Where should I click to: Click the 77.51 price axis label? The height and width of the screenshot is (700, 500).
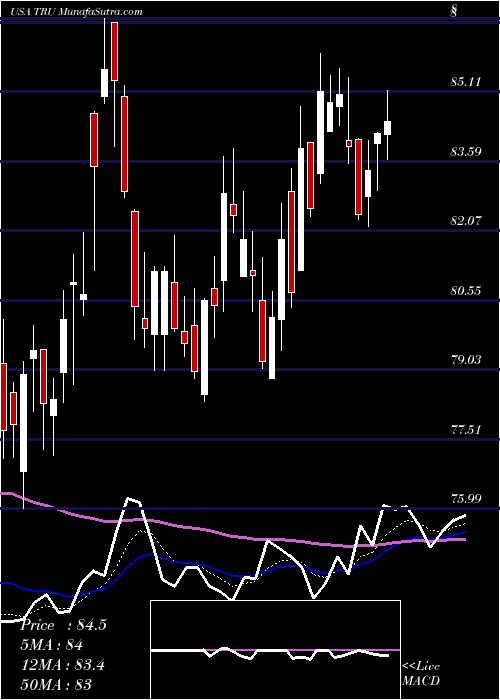466,430
